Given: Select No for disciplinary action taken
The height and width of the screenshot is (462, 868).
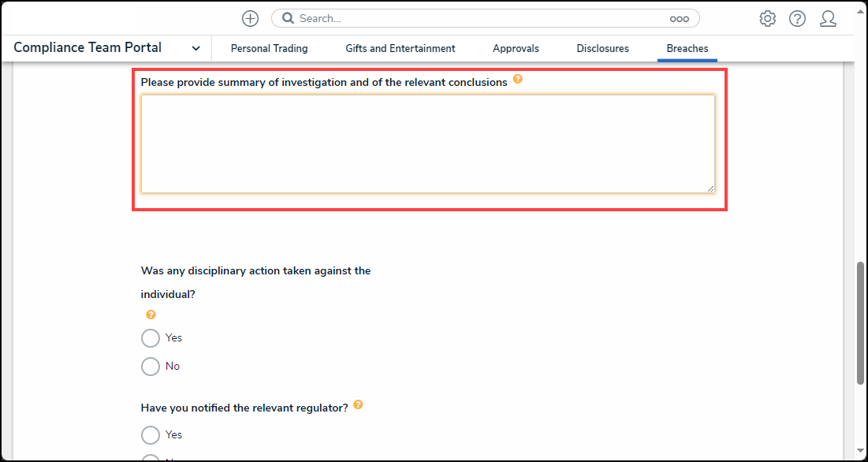Looking at the screenshot, I should 151,367.
